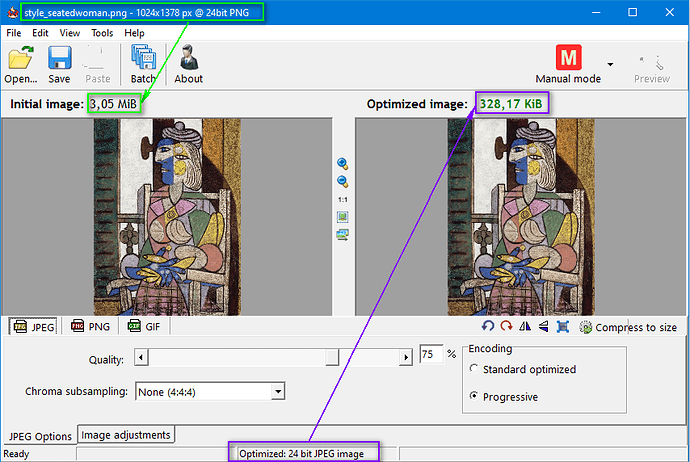690x462 pixels.
Task: Click Compress to size button
Action: click(x=628, y=327)
